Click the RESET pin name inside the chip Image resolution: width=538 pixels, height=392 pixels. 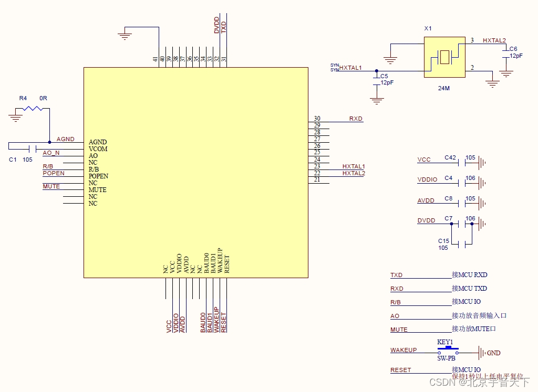tap(226, 264)
